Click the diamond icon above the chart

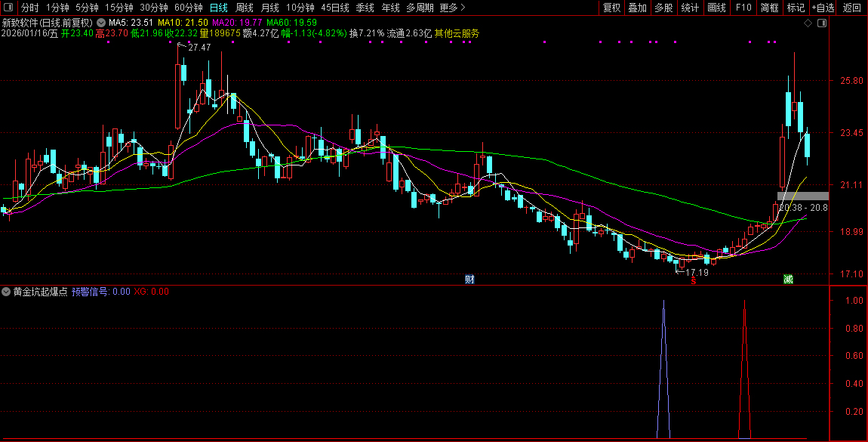[808, 23]
